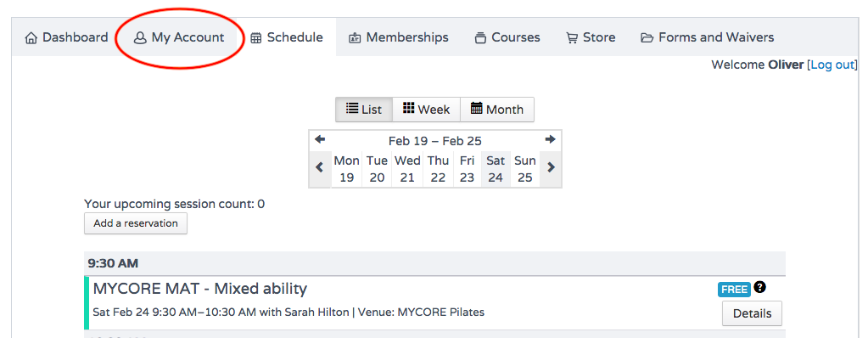
Task: Open the Courses tab
Action: (x=507, y=37)
